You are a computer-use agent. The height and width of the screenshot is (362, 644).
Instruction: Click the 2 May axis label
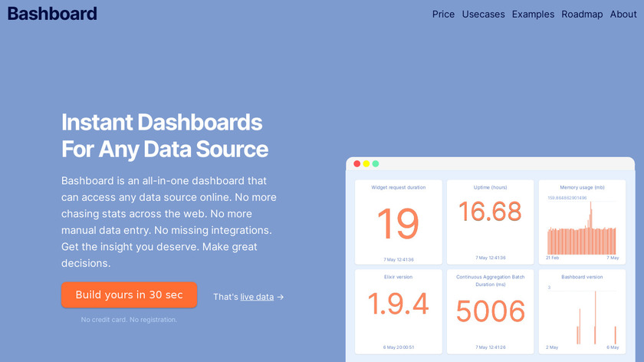pos(552,347)
